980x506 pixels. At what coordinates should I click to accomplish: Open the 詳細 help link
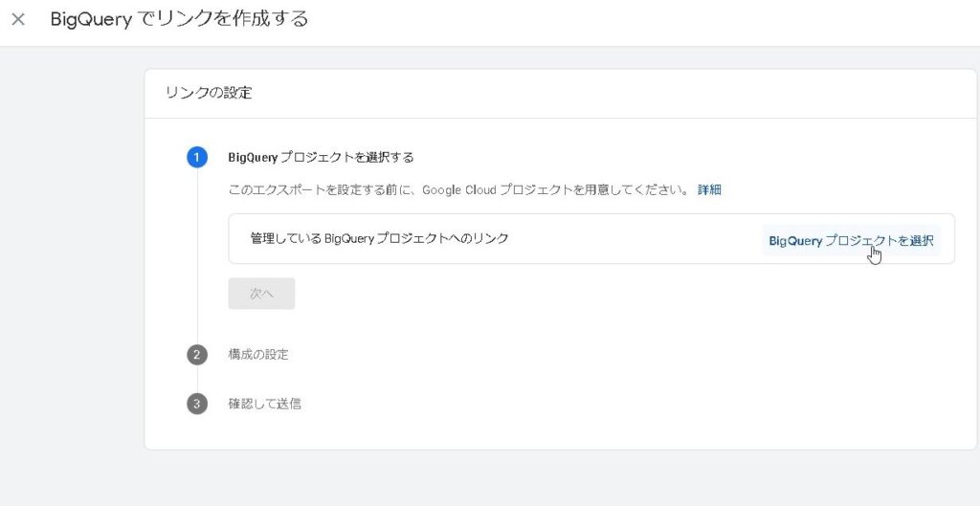pyautogui.click(x=709, y=189)
